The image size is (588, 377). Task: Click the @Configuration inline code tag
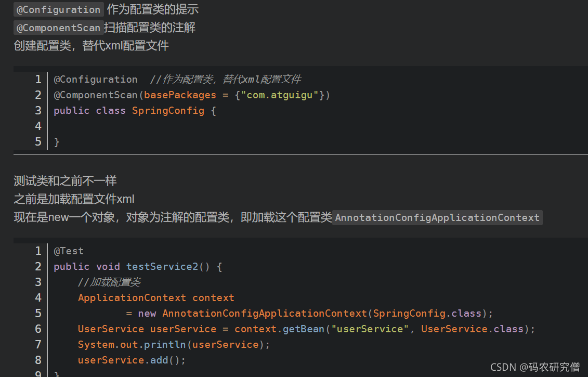pos(59,9)
